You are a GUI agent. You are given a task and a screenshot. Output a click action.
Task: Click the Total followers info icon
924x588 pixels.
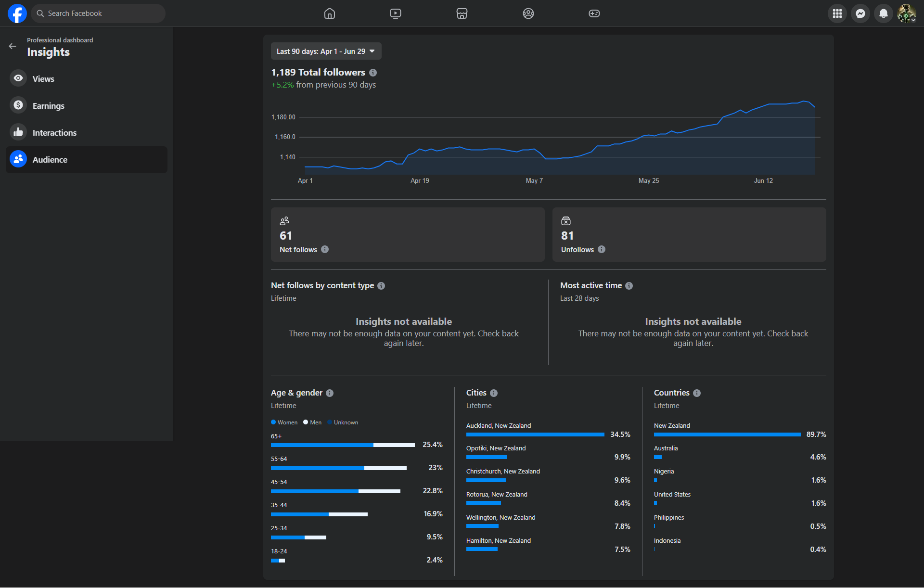pos(373,73)
